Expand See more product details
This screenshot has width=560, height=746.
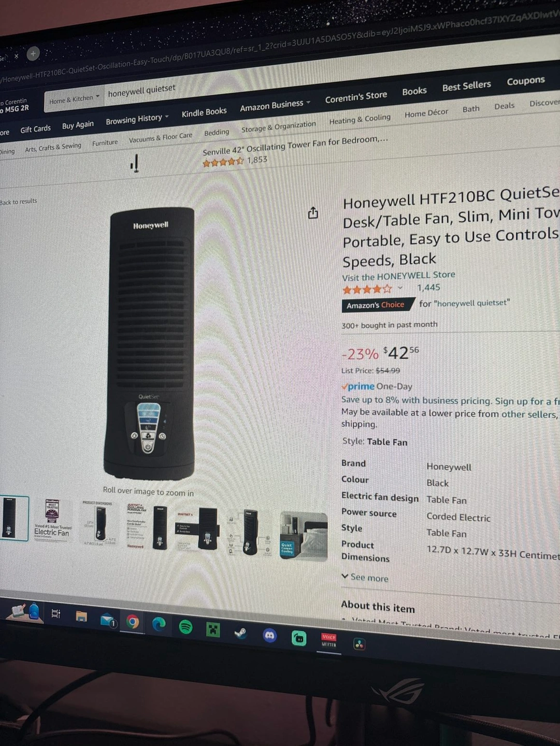click(x=365, y=577)
